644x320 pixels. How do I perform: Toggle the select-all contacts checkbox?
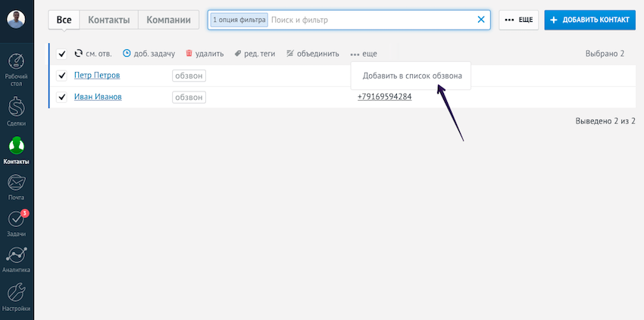[62, 54]
